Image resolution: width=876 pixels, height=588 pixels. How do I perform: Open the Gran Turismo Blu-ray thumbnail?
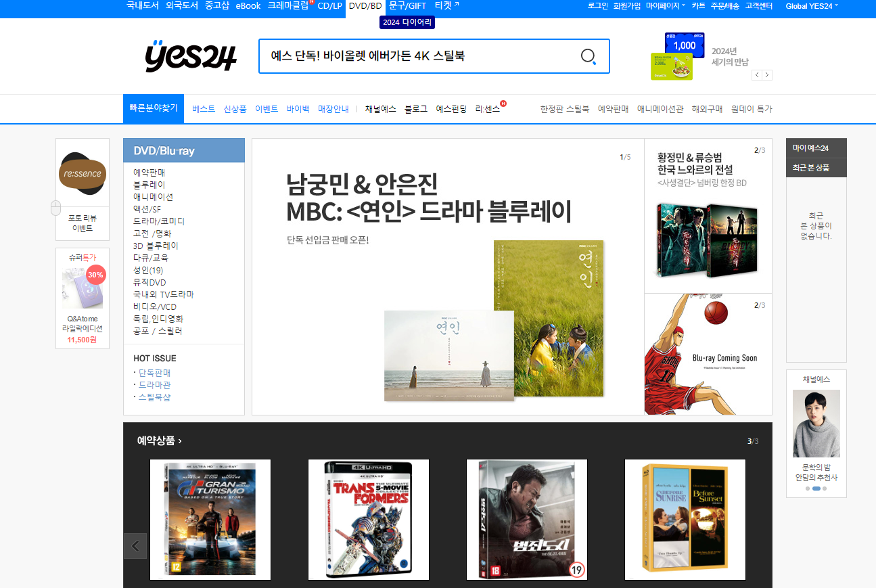(x=210, y=519)
